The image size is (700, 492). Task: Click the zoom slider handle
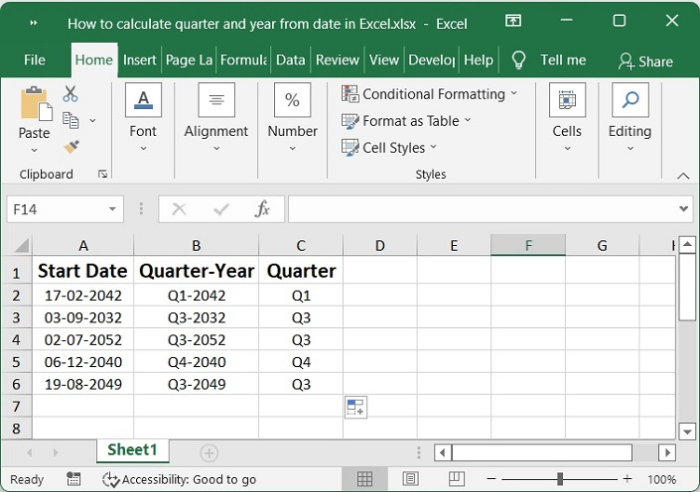click(559, 479)
